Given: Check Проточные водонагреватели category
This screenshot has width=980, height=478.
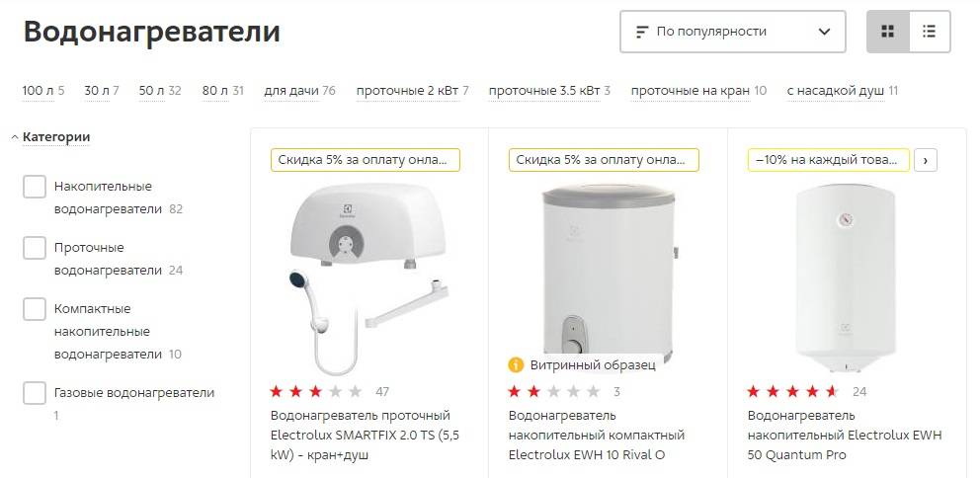Looking at the screenshot, I should pos(35,248).
